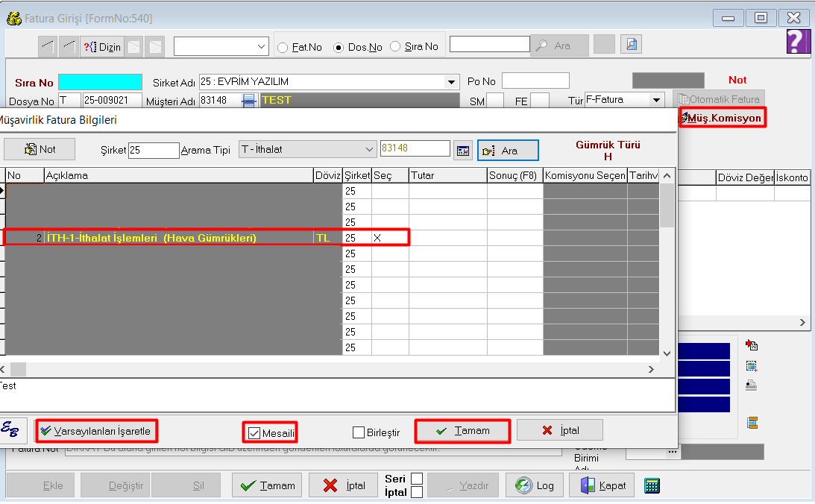815x504 pixels.
Task: Confirm with the dialog's Tamam button
Action: click(462, 431)
